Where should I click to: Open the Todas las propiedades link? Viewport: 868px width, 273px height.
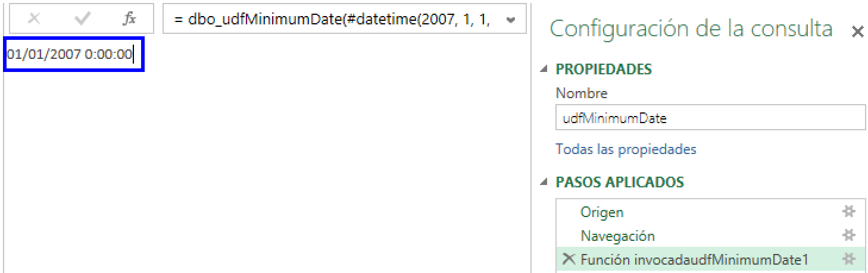tap(626, 149)
